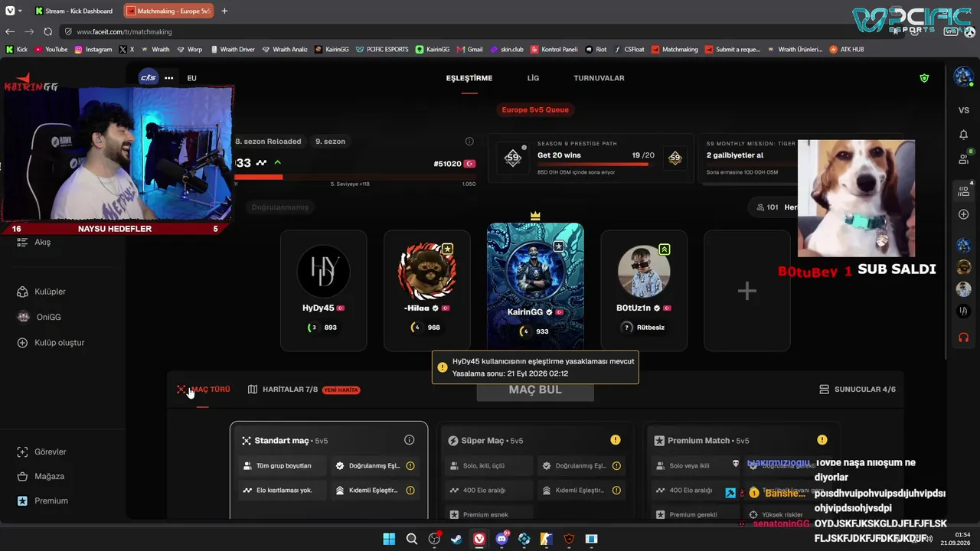Open Premium in left sidebar
The width and height of the screenshot is (980, 551).
(x=51, y=500)
